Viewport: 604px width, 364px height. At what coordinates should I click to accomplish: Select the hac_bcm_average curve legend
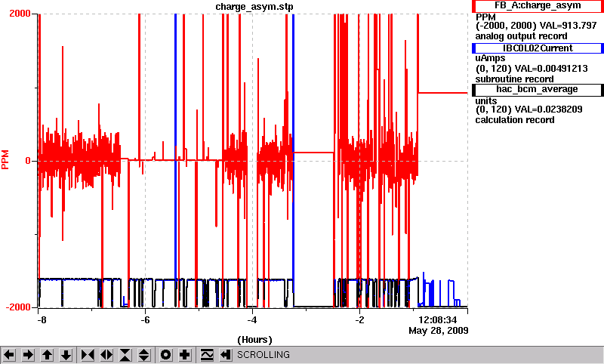pyautogui.click(x=538, y=89)
